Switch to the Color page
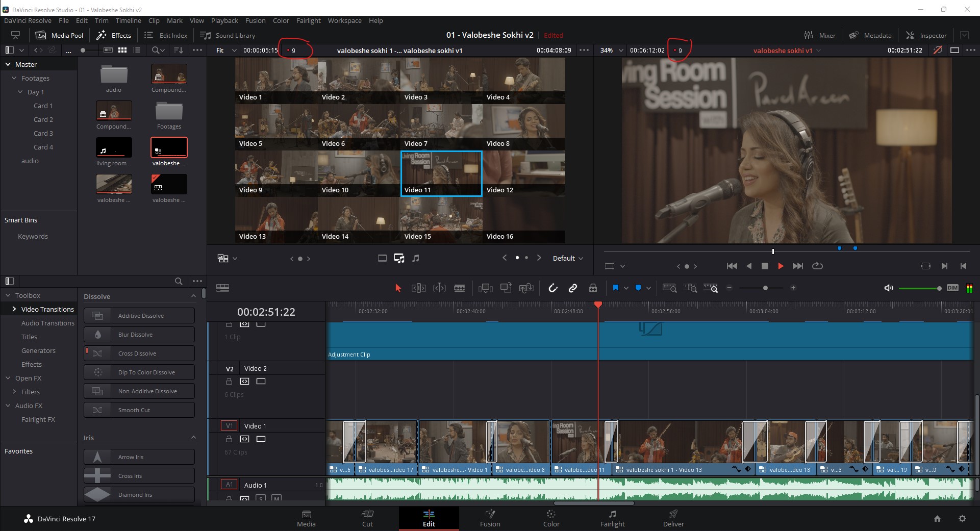980x531 pixels. click(x=551, y=518)
